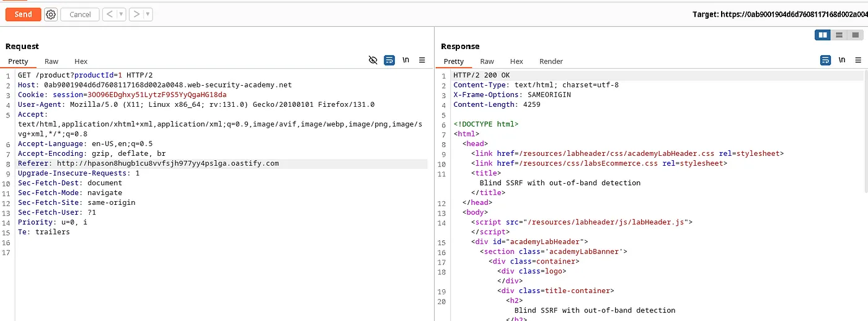
Task: Toggle line wrap in the Request pane
Action: [x=389, y=60]
